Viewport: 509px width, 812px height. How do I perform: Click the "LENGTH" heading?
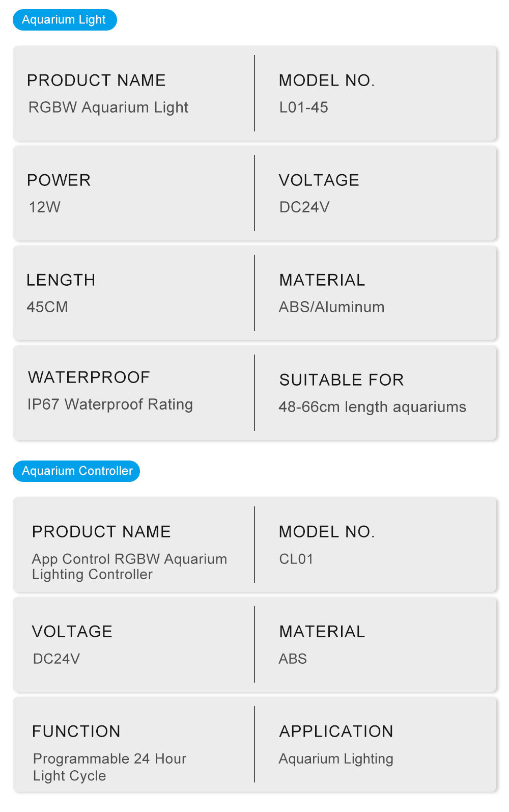coord(61,280)
